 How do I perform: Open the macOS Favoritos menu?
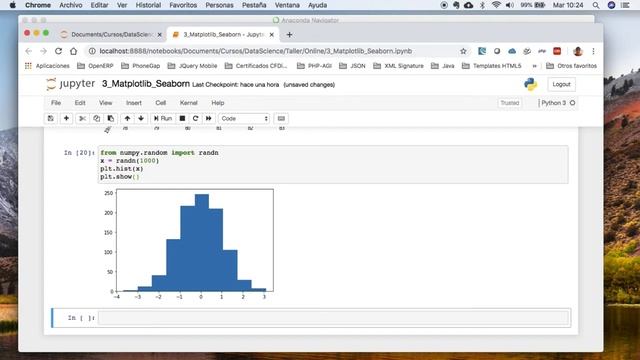(x=183, y=5)
